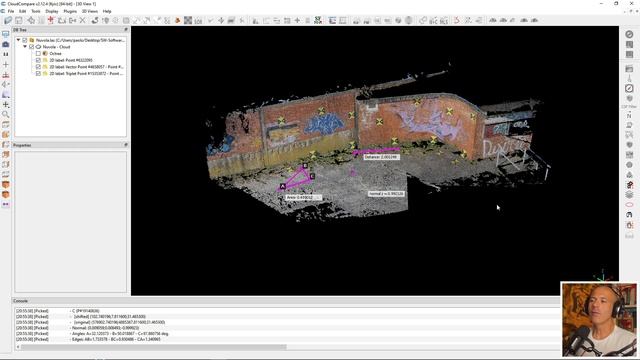
Task: Select the Octree row in the DB Tree
Action: (56, 53)
